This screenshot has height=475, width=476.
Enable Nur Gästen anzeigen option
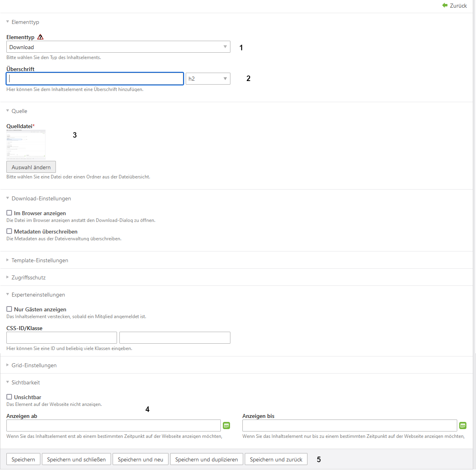point(9,309)
